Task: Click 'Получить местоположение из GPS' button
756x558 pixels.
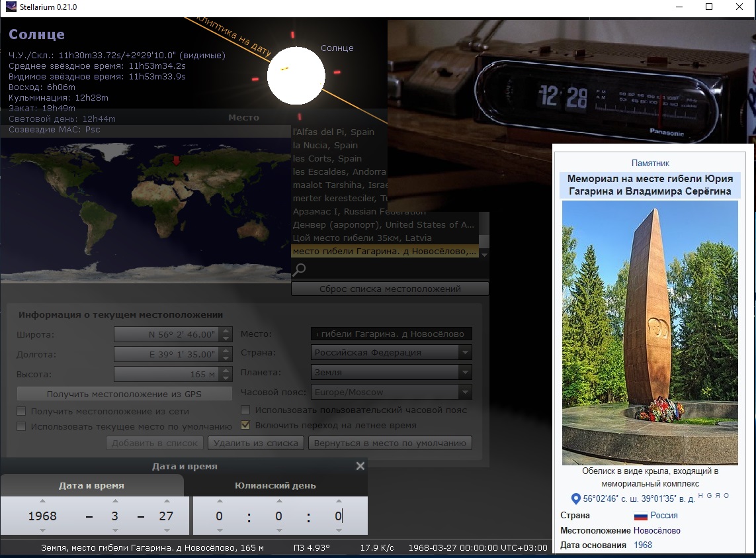Action: point(124,394)
